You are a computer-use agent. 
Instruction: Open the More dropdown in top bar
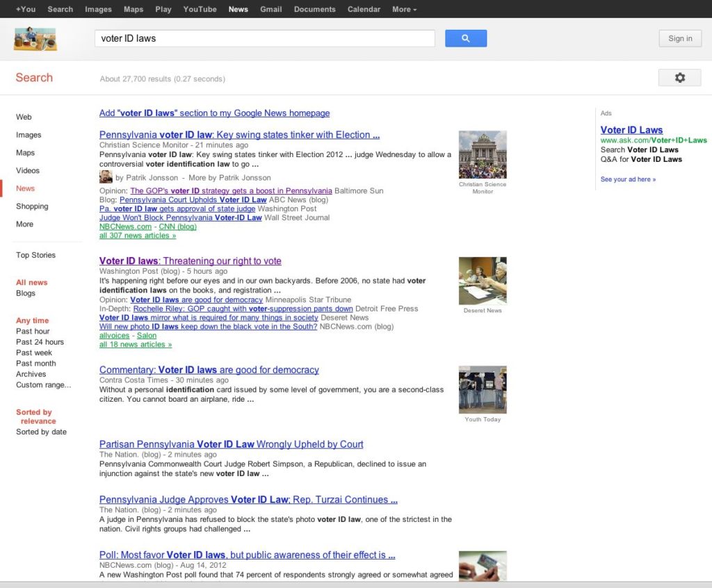click(x=404, y=9)
